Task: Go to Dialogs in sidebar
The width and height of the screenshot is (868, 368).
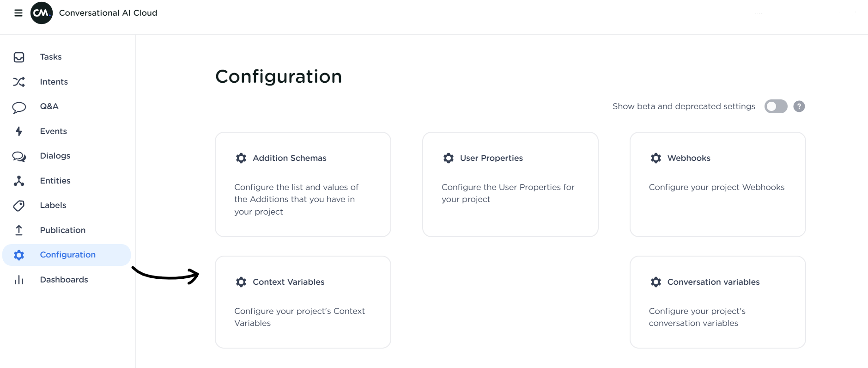Action: click(55, 156)
